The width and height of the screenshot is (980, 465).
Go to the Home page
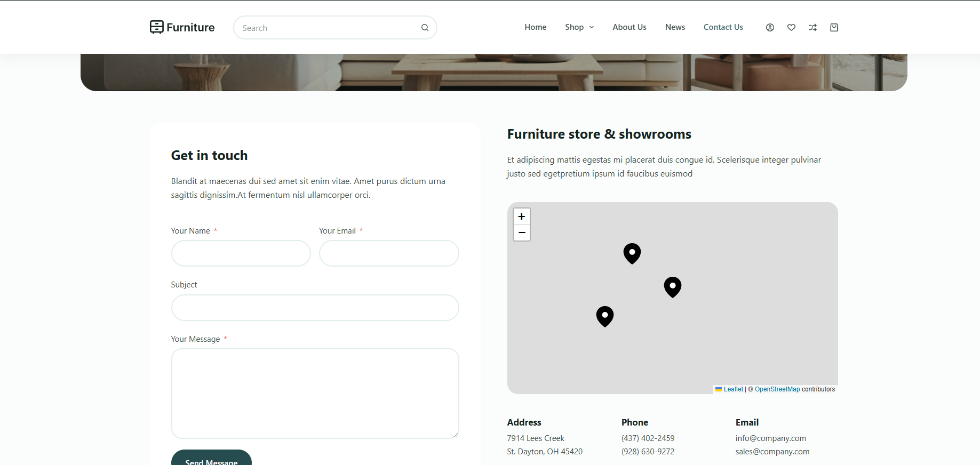[x=535, y=27]
